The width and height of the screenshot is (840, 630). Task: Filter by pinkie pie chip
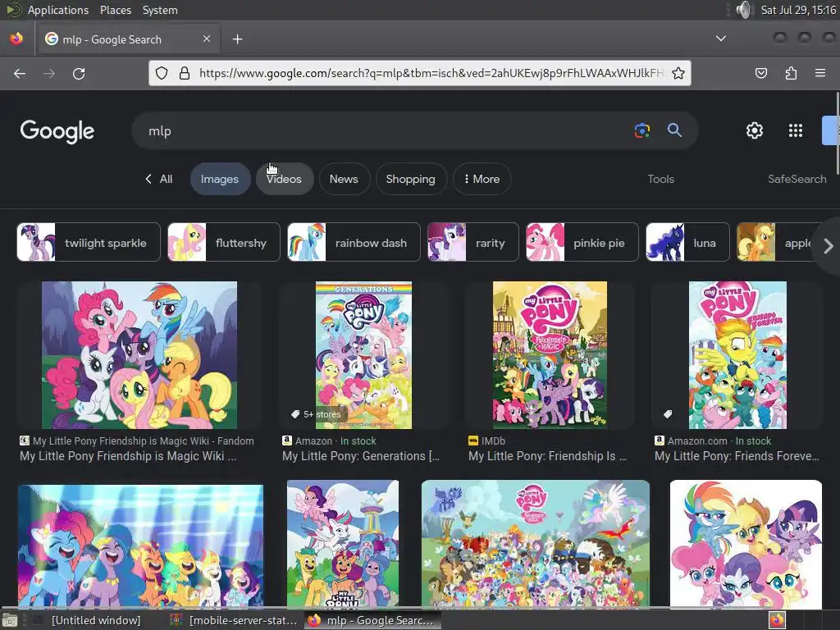coord(582,242)
